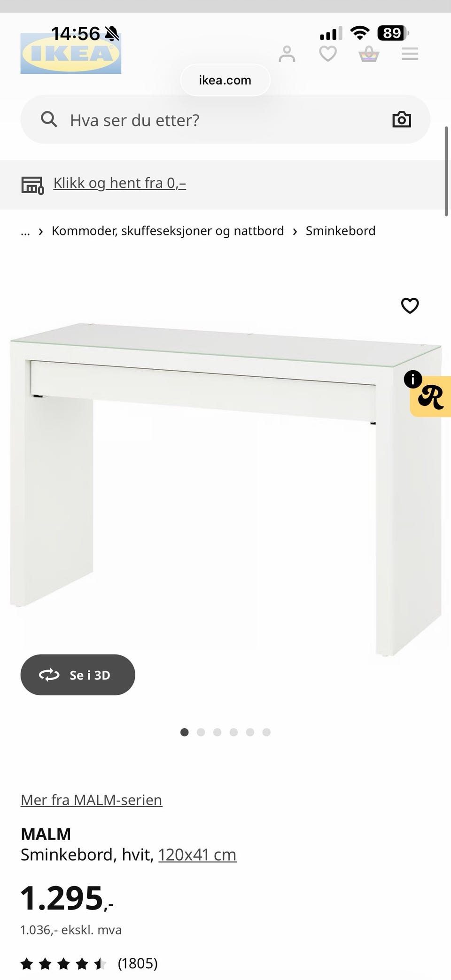This screenshot has height=980, width=451.
Task: Toggle the heart to favorite MALM table
Action: [410, 306]
